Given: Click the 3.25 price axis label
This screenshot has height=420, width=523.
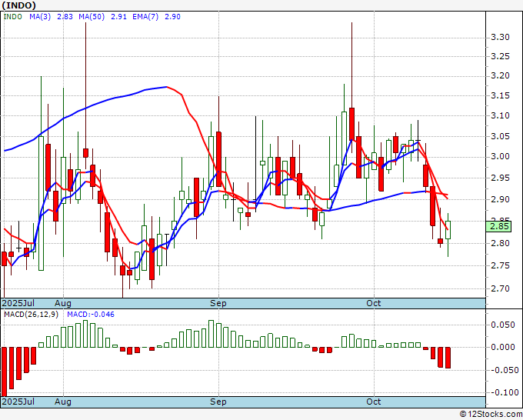Looking at the screenshot, I should click(501, 56).
